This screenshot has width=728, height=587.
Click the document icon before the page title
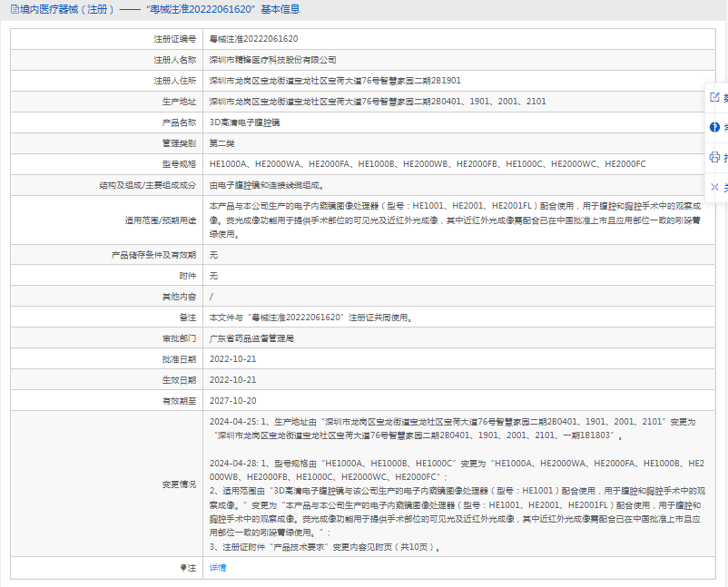[15, 9]
